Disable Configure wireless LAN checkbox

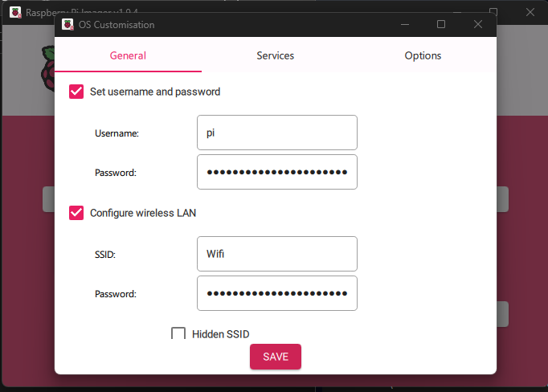click(x=76, y=213)
